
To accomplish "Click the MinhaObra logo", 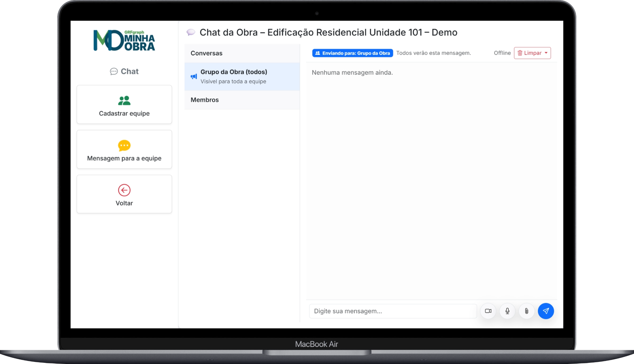I will [x=124, y=40].
